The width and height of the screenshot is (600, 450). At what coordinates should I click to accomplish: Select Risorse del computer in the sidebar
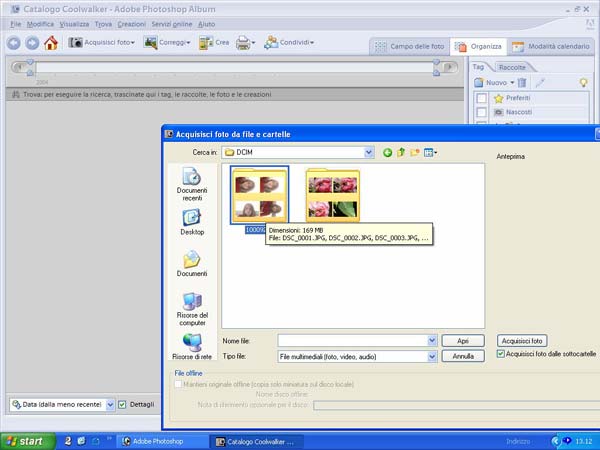point(192,309)
